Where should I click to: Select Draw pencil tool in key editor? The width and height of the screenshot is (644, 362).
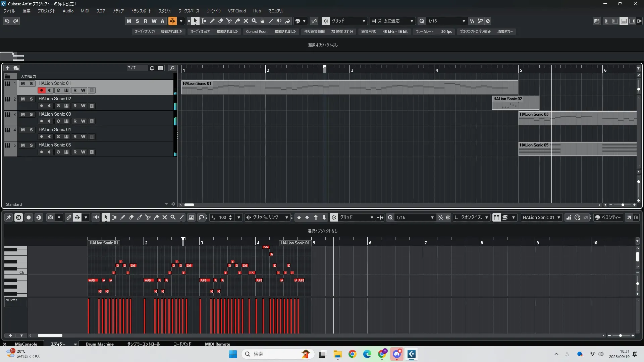(123, 218)
